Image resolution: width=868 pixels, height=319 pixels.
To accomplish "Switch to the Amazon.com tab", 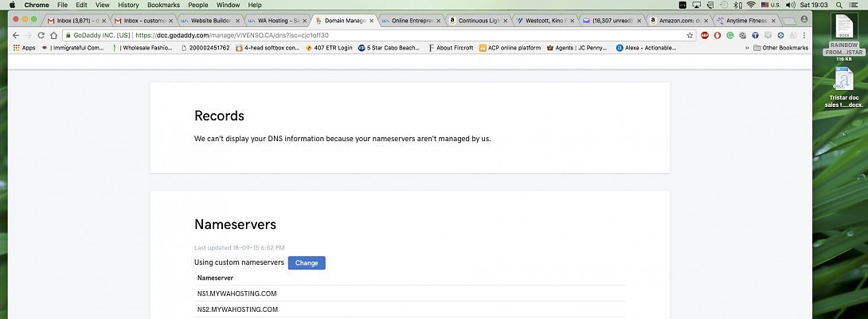I will pyautogui.click(x=674, y=20).
